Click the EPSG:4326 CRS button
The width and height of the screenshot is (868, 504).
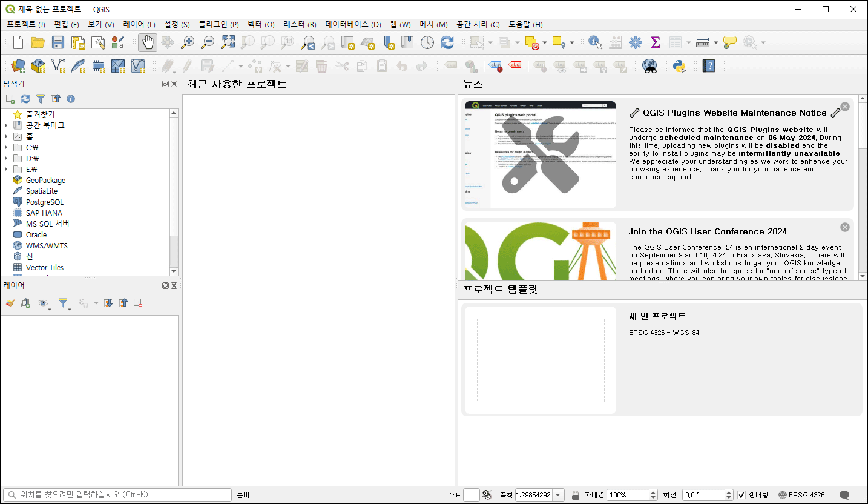click(801, 495)
